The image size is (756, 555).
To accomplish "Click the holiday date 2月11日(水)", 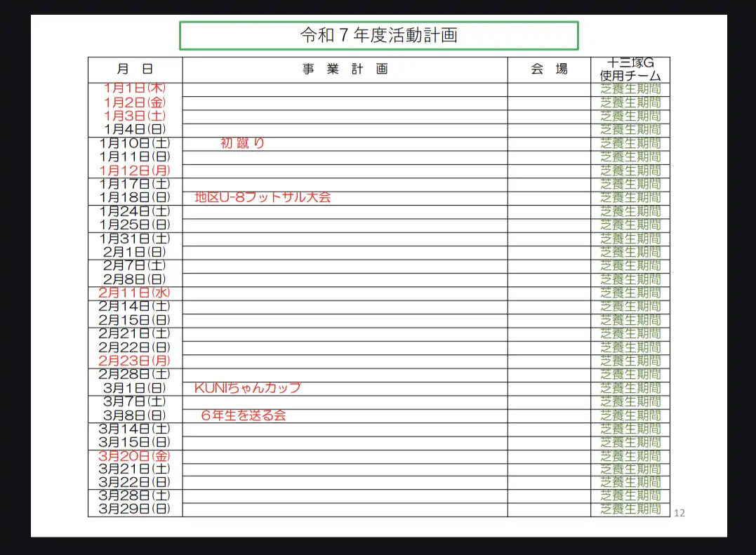I will click(135, 293).
